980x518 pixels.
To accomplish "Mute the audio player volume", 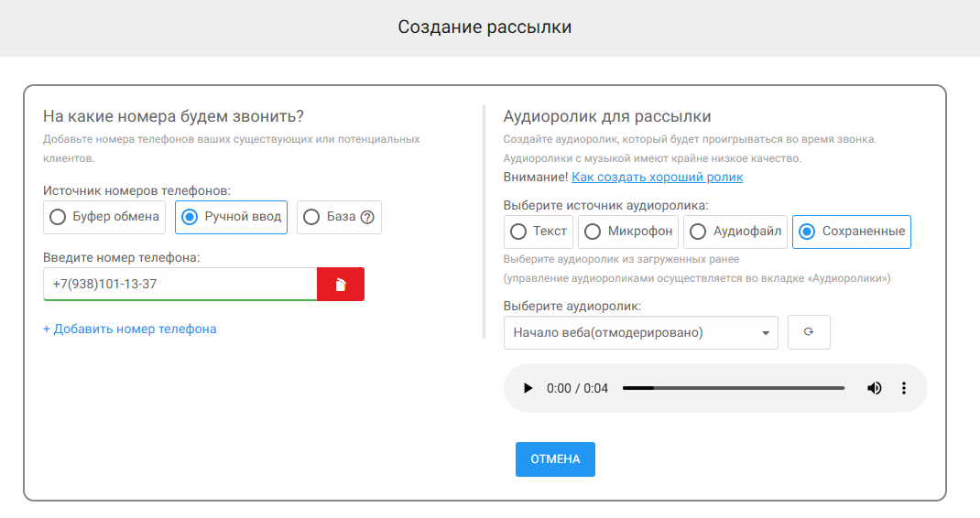I will [875, 388].
